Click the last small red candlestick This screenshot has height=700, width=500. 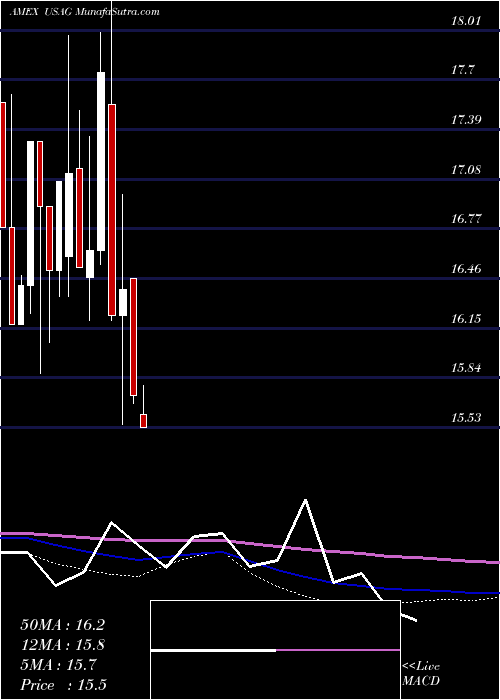coord(143,421)
